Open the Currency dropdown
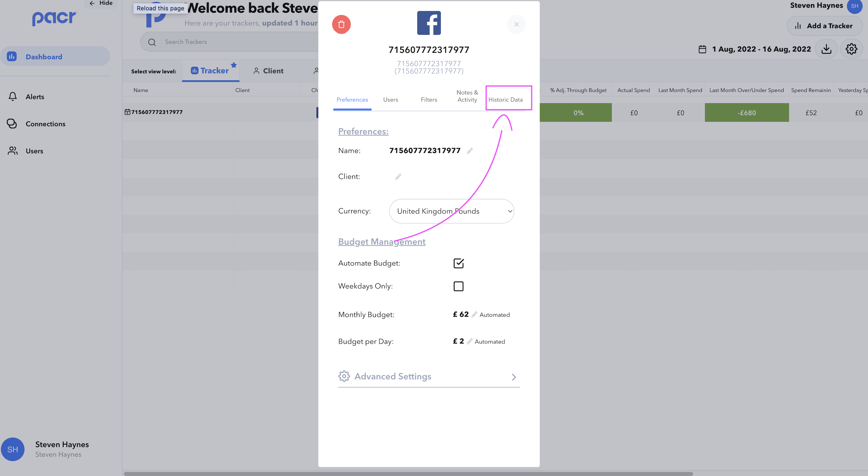The image size is (868, 476). click(x=451, y=211)
